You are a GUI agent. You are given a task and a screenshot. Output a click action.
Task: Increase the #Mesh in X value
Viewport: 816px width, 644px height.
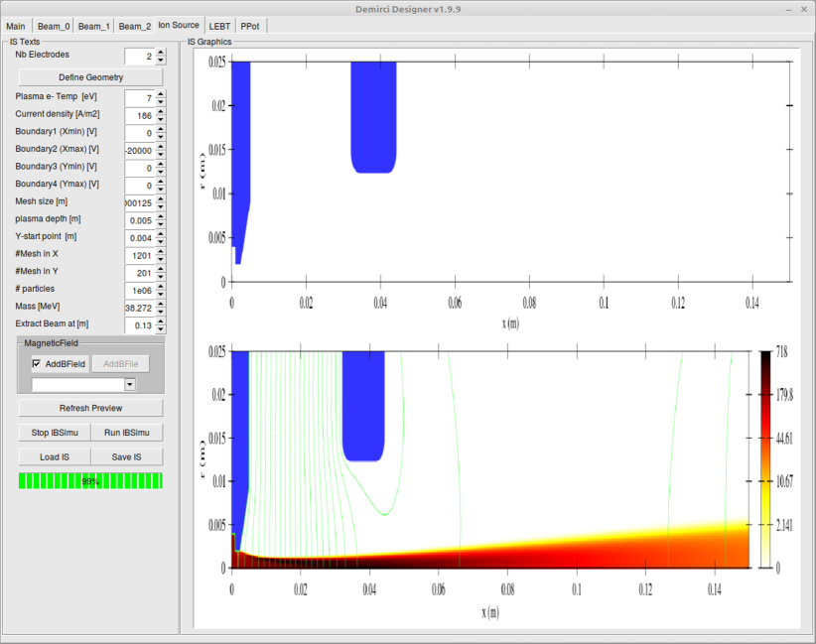161,251
